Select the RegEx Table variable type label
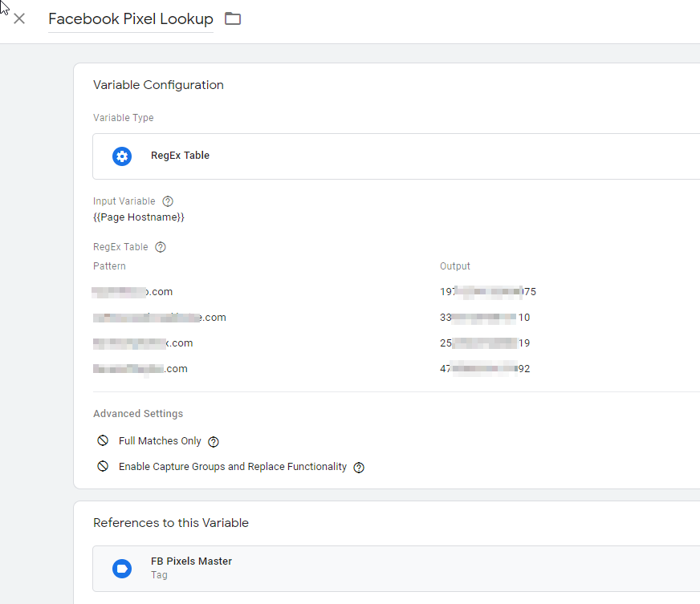The width and height of the screenshot is (700, 604). pyautogui.click(x=180, y=156)
